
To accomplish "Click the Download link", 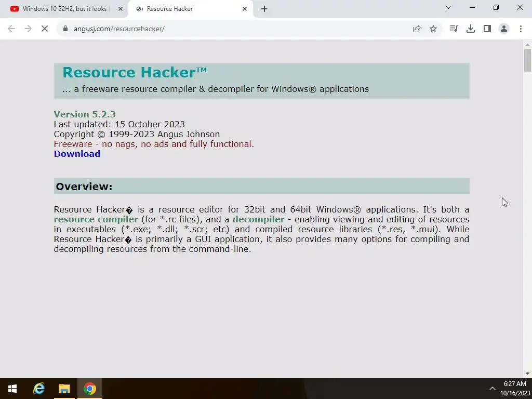I will pos(77,154).
